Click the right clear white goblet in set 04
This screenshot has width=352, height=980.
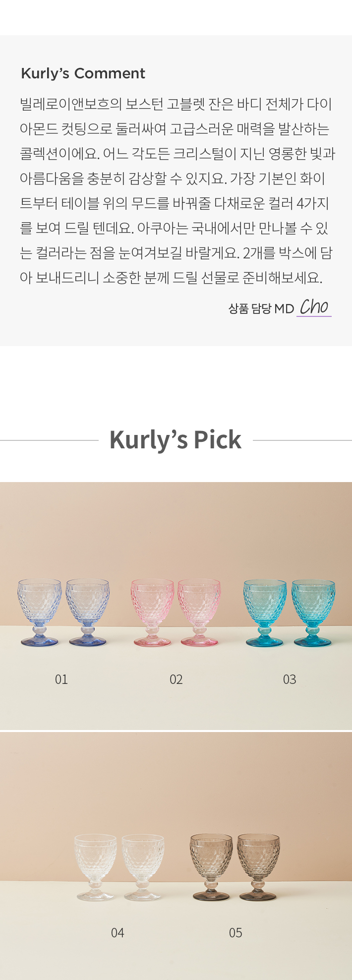pyautogui.click(x=143, y=867)
